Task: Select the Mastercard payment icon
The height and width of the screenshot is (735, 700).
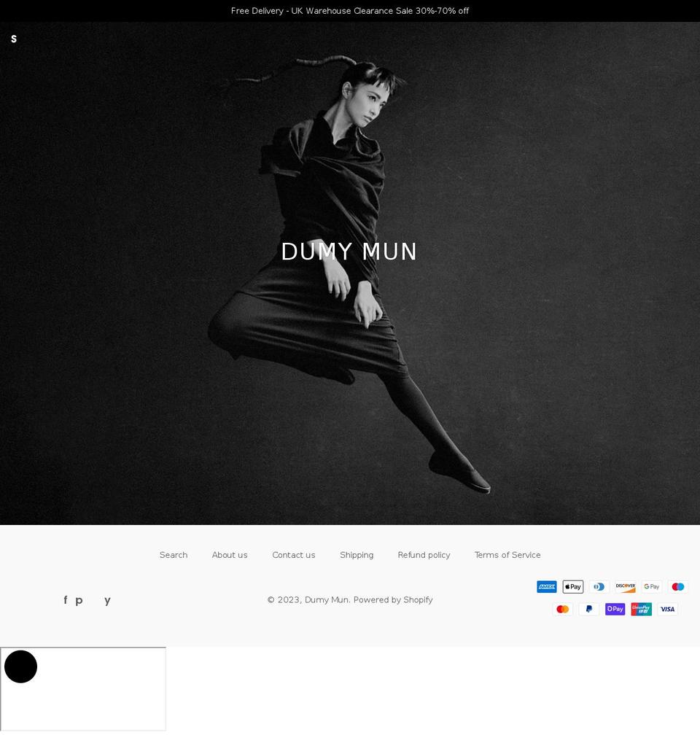Action: pos(562,609)
